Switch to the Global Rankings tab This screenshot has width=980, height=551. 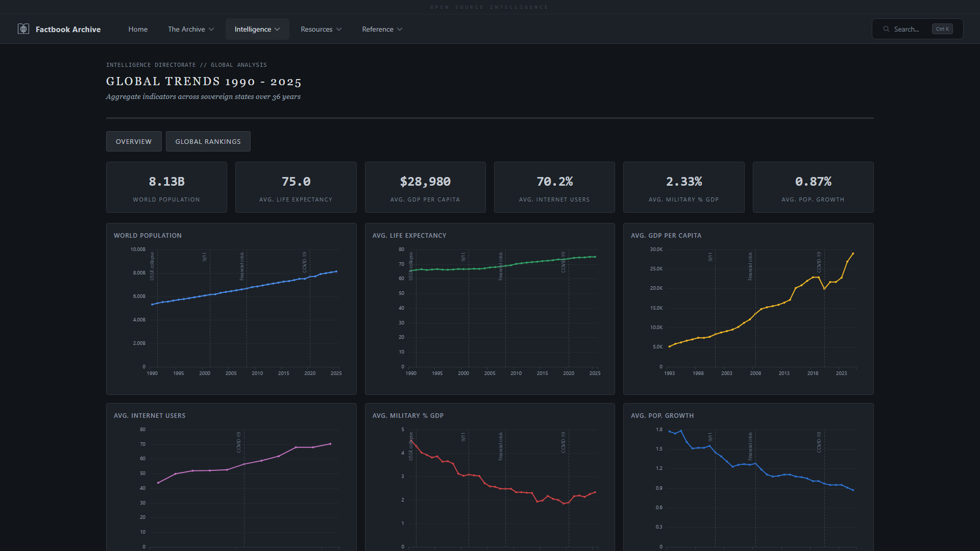[208, 141]
